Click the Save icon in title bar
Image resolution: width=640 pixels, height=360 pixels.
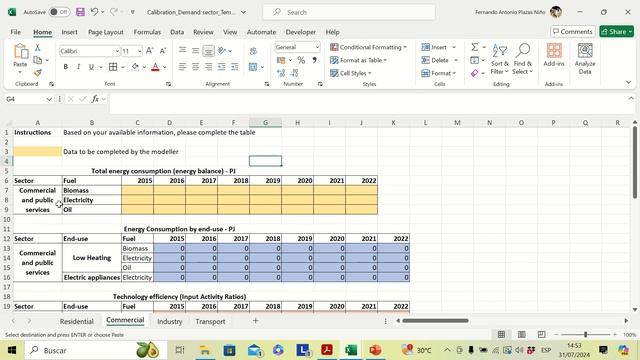click(80, 12)
